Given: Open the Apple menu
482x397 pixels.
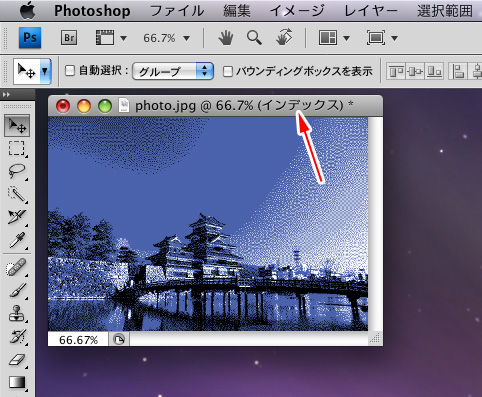Looking at the screenshot, I should (28, 11).
